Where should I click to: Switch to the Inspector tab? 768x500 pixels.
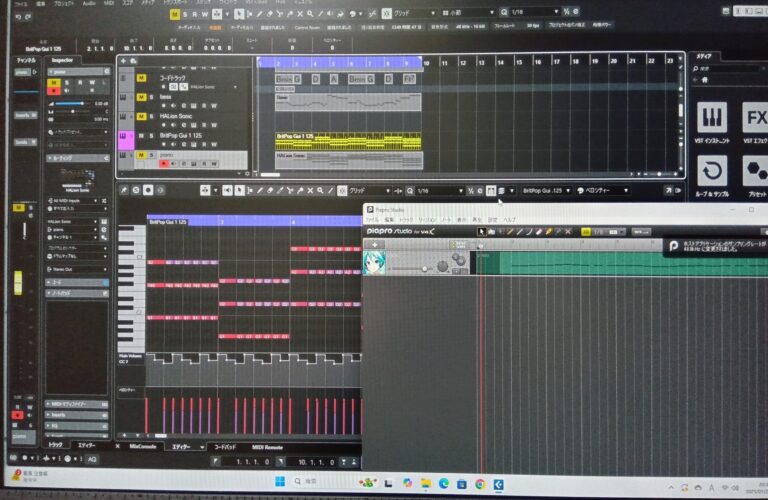pyautogui.click(x=62, y=60)
